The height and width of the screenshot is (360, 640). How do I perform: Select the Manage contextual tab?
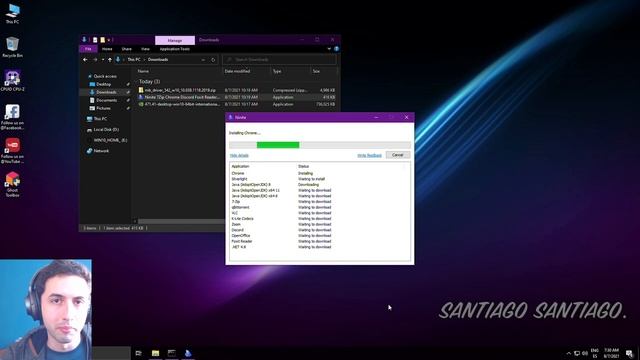175,40
